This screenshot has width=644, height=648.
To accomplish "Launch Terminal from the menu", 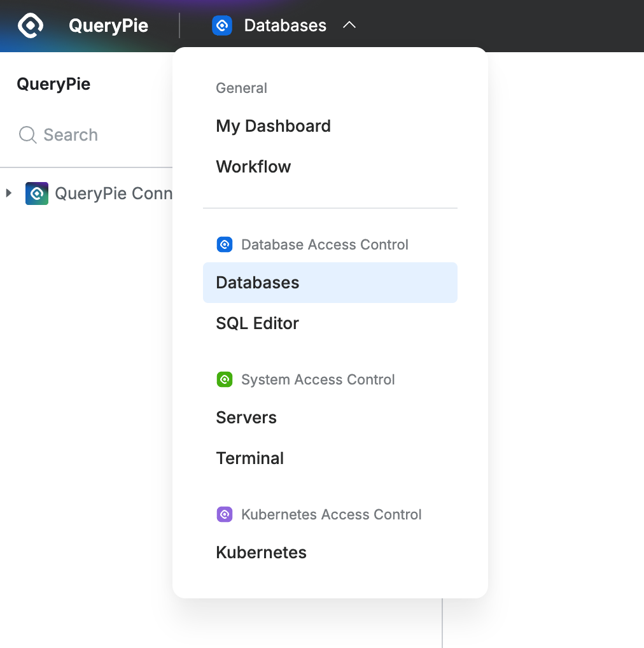I will (x=249, y=458).
